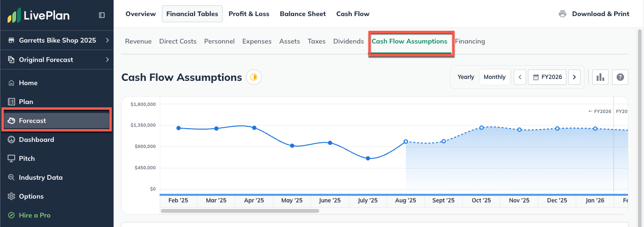Open Dashboard from the sidebar
Image resolution: width=644 pixels, height=227 pixels.
pyautogui.click(x=36, y=140)
